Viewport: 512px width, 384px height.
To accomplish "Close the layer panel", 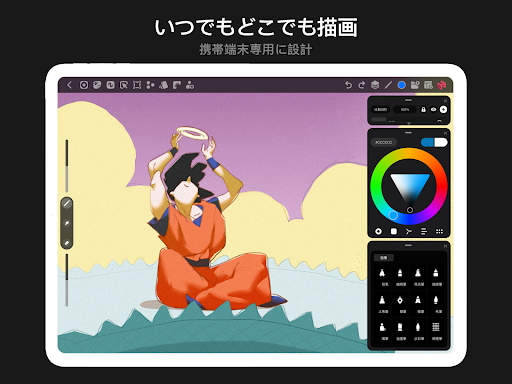I will pyautogui.click(x=445, y=101).
